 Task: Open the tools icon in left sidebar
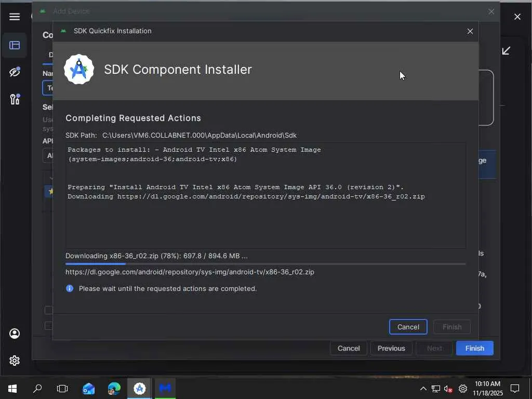(x=15, y=99)
